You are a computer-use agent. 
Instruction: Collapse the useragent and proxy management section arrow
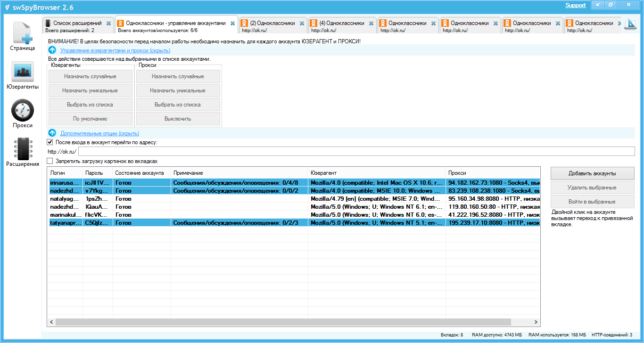click(x=52, y=50)
